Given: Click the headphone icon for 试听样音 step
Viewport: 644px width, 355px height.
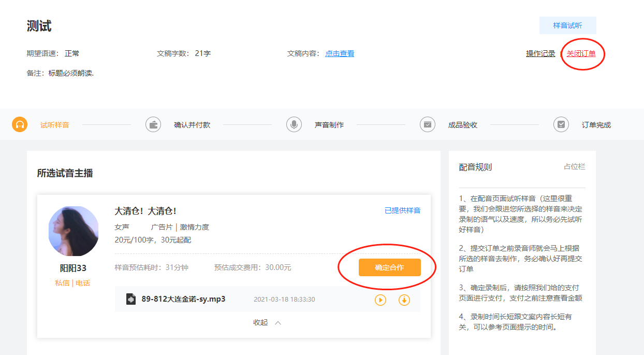Looking at the screenshot, I should [20, 125].
